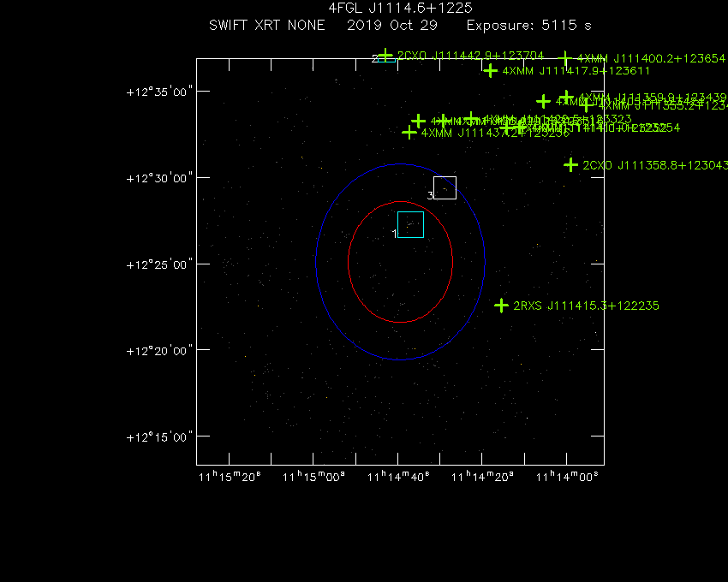Click the cross marker for 4XMM J111437.2+123236
The image size is (728, 582).
[409, 133]
